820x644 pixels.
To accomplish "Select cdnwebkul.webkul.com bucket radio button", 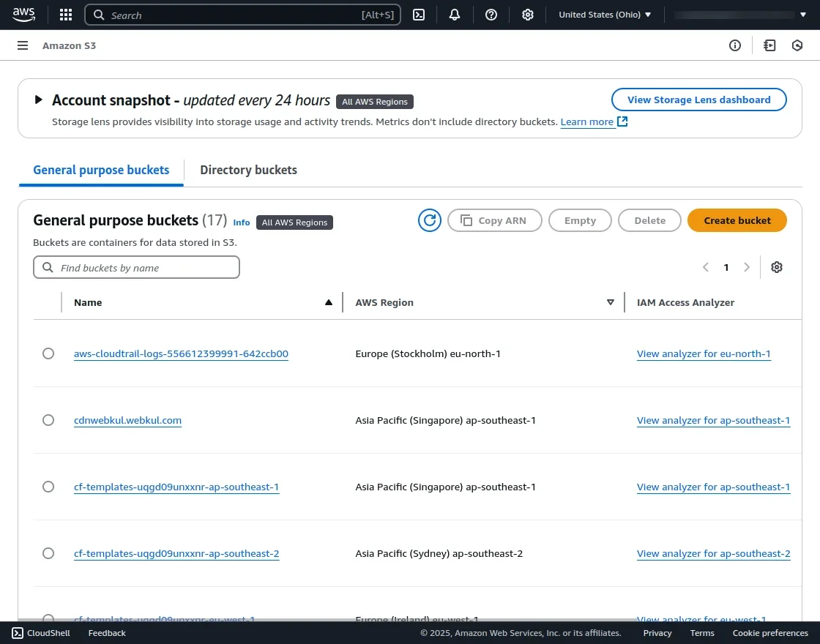I will pos(48,420).
